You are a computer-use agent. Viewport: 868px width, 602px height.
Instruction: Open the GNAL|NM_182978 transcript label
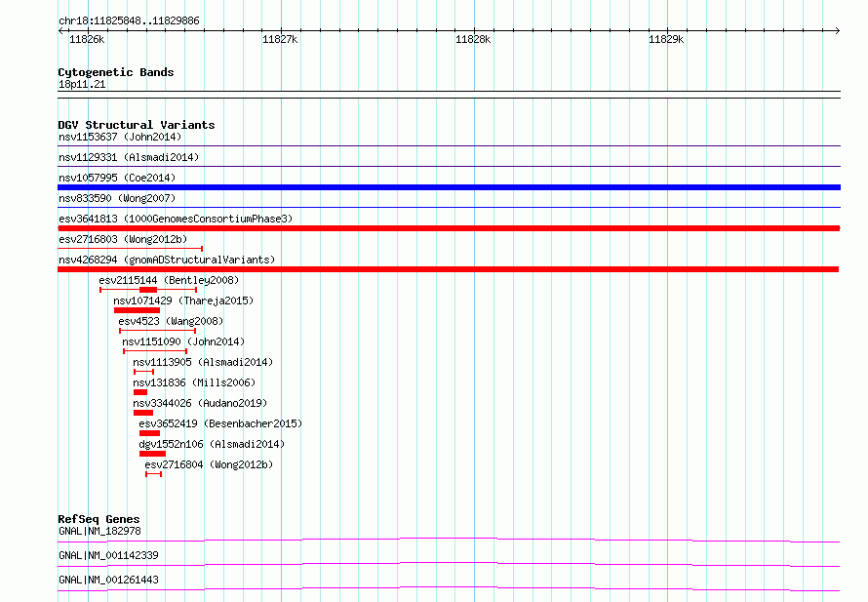(99, 531)
